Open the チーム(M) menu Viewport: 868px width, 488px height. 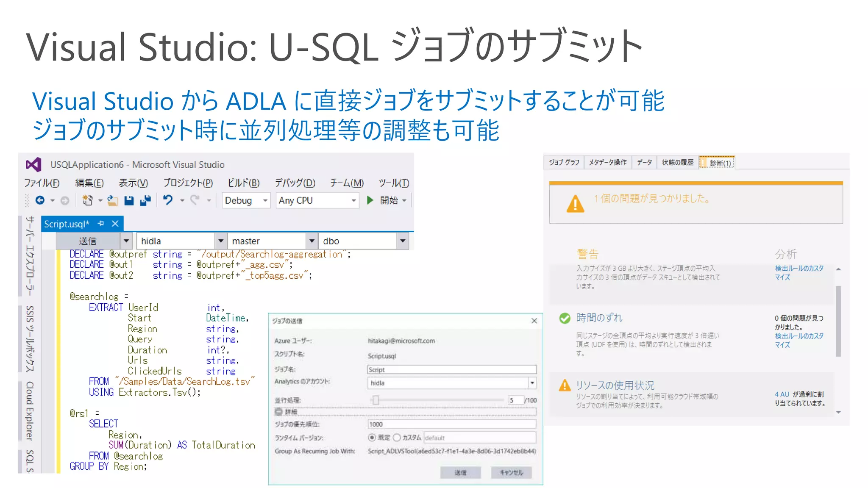(x=347, y=183)
